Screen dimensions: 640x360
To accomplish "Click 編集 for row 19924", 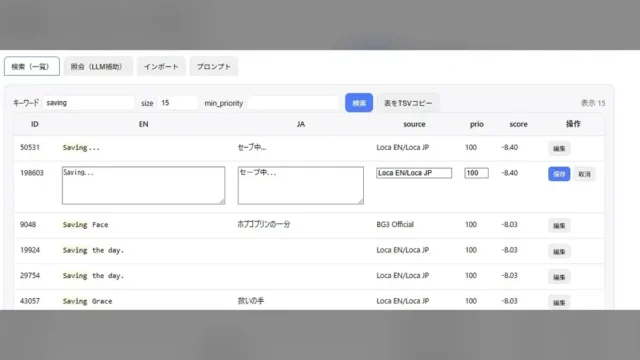I will [x=559, y=251].
